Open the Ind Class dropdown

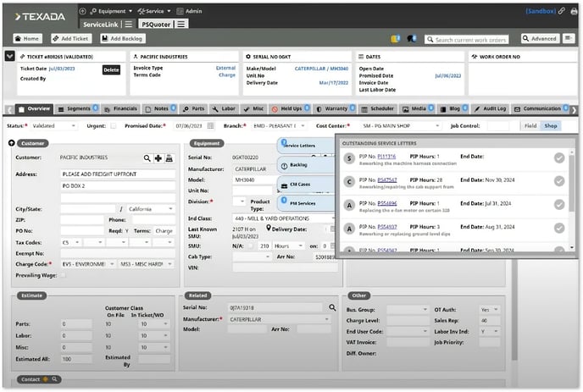click(332, 218)
